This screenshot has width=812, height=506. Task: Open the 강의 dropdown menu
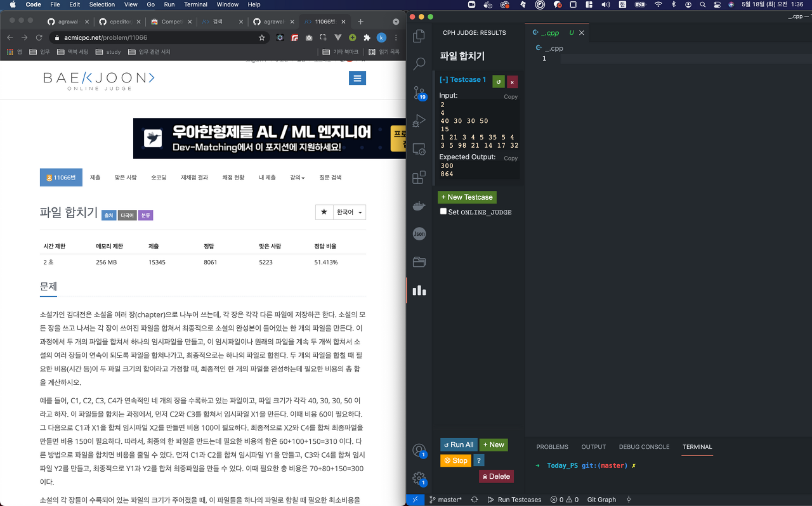tap(298, 178)
